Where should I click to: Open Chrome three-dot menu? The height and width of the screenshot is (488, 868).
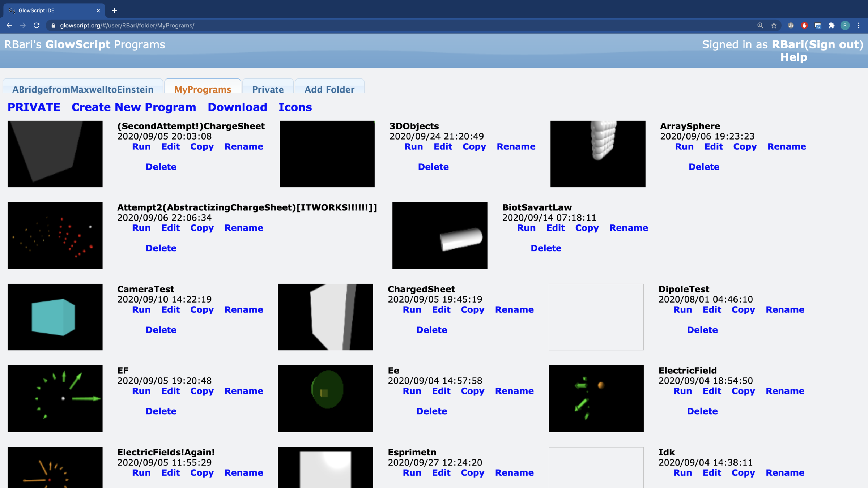(x=859, y=25)
